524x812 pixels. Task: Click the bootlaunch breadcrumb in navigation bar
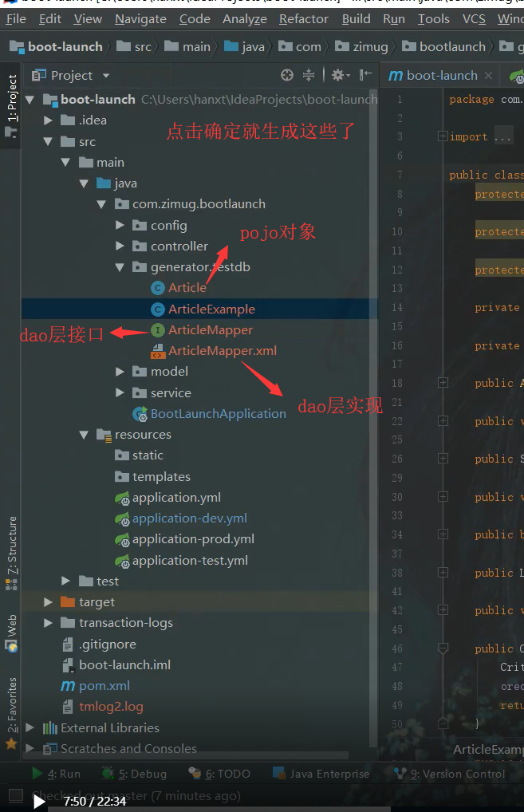[445, 47]
